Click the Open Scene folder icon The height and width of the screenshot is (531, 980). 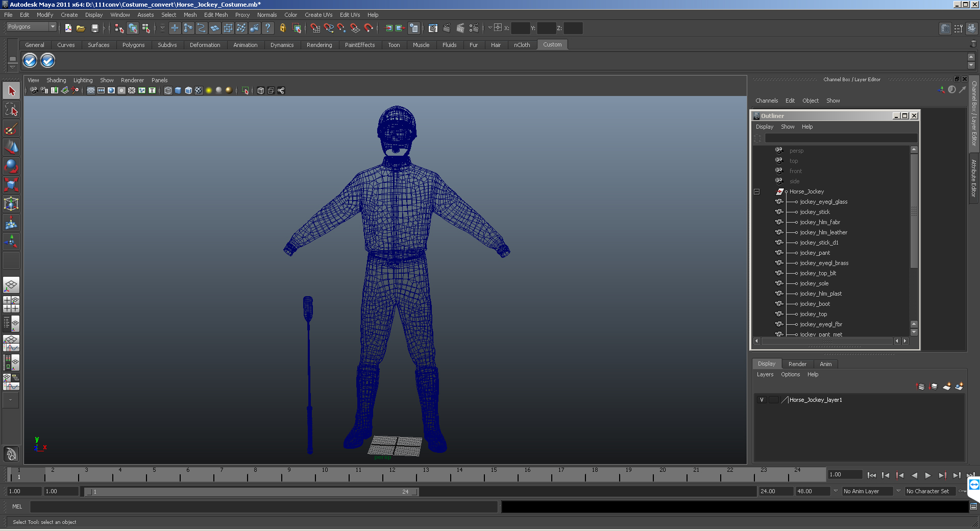click(81, 29)
